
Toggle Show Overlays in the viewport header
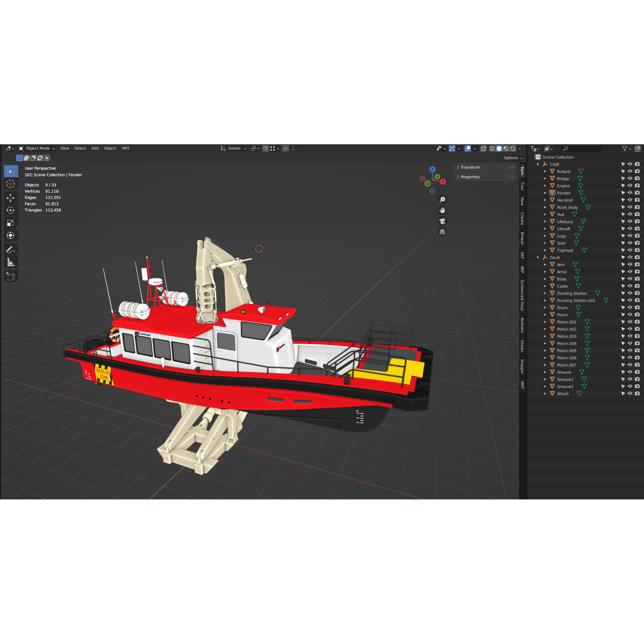tap(468, 148)
